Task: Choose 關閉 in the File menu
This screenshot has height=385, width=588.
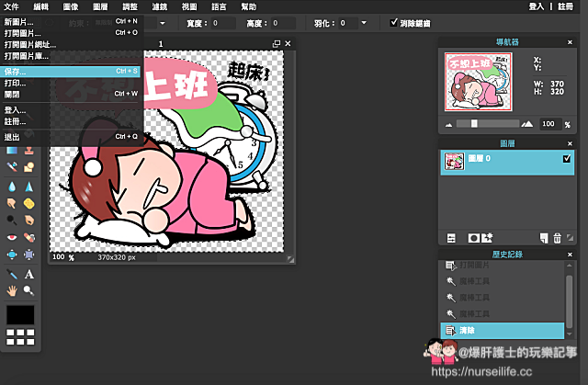Action: click(x=71, y=94)
